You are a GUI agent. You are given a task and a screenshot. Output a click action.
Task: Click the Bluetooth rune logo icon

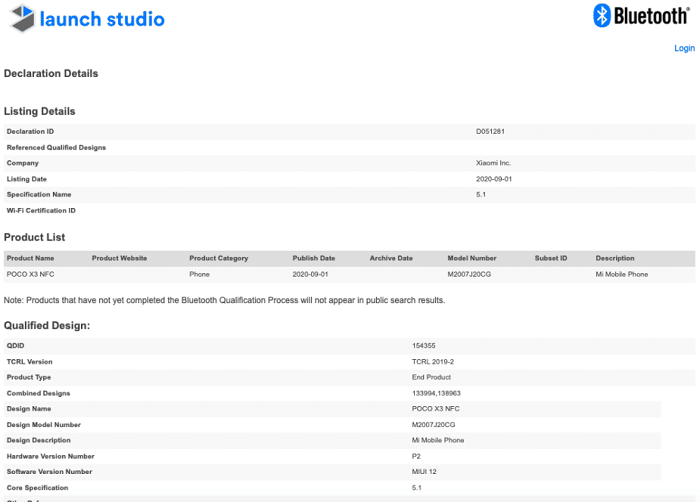(x=602, y=16)
